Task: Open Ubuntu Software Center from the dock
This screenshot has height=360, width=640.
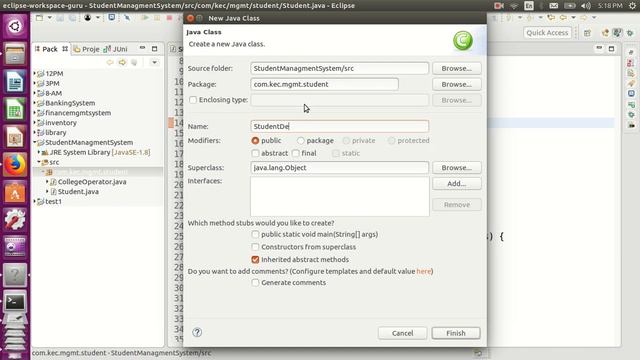Action: [x=15, y=192]
